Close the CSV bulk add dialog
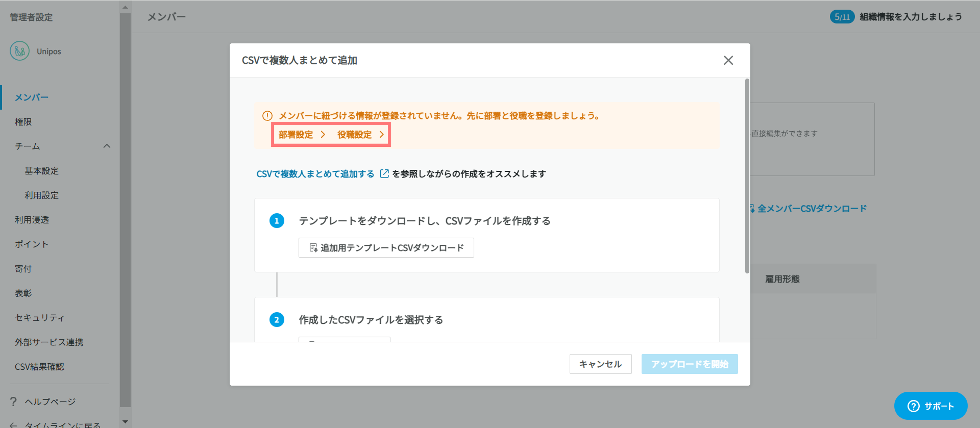980x428 pixels. coord(728,60)
